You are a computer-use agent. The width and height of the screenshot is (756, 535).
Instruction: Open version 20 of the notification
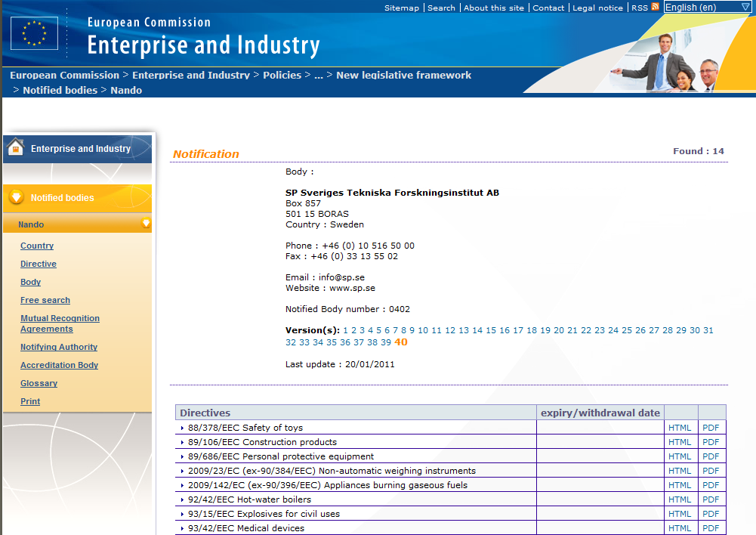point(559,330)
